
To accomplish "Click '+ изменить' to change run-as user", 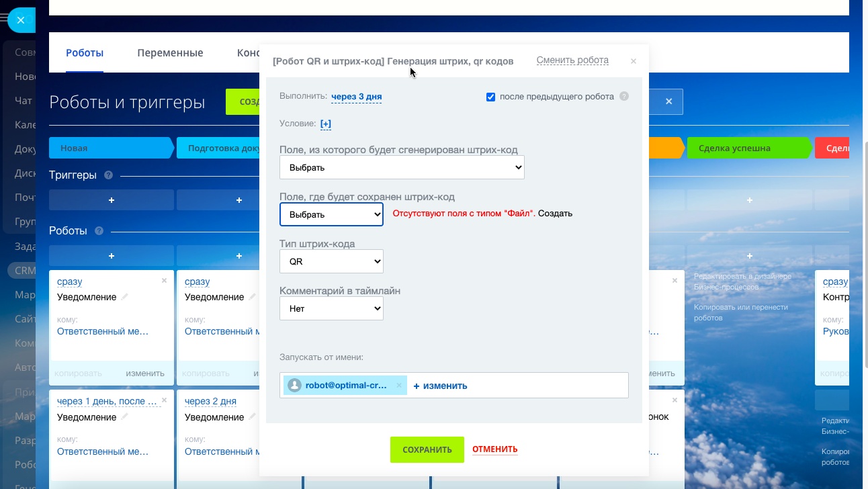I will click(440, 386).
